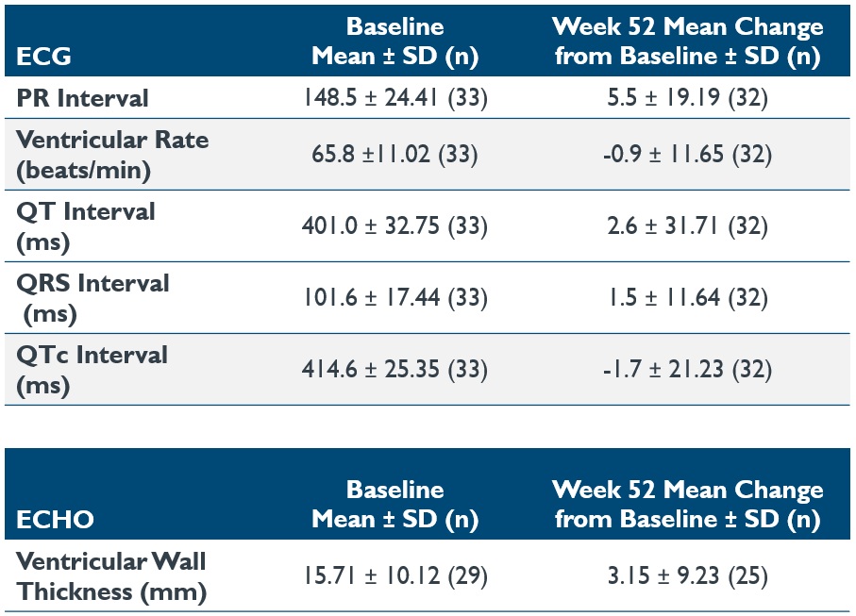The height and width of the screenshot is (616, 856).
Task: Select the PR Interval row label
Action: (x=82, y=97)
